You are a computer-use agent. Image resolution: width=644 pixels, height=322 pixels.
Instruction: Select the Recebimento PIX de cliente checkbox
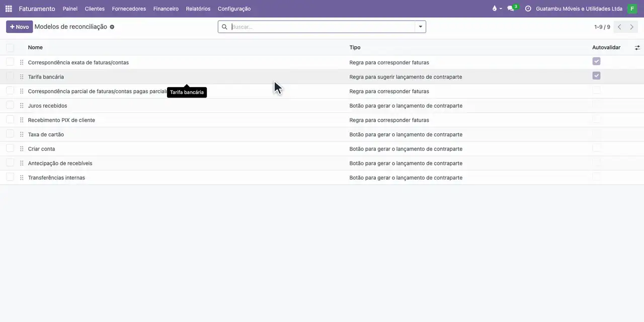(x=10, y=119)
